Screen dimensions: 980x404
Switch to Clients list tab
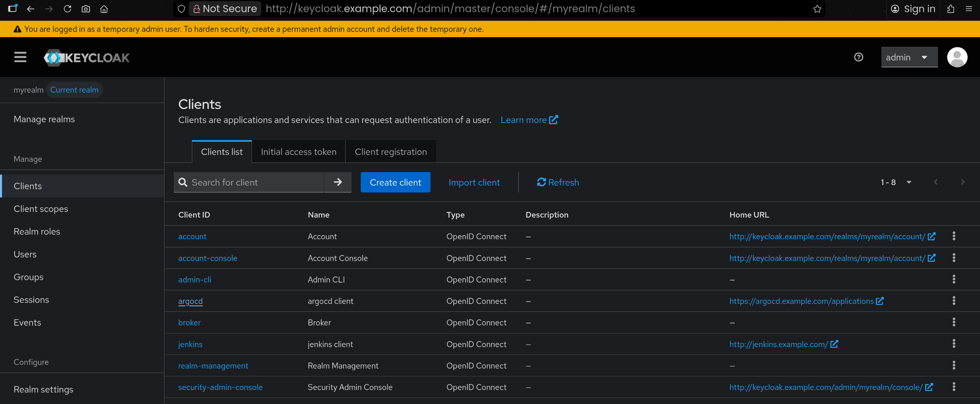[x=222, y=152]
